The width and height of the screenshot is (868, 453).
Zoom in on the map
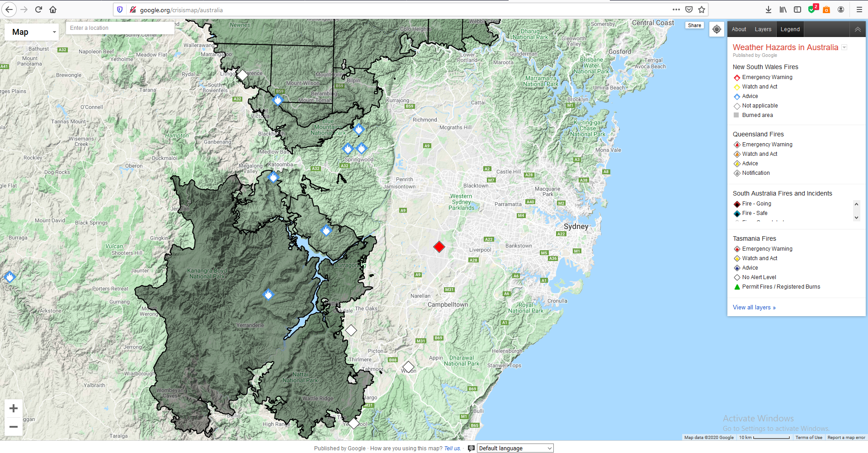pos(14,408)
